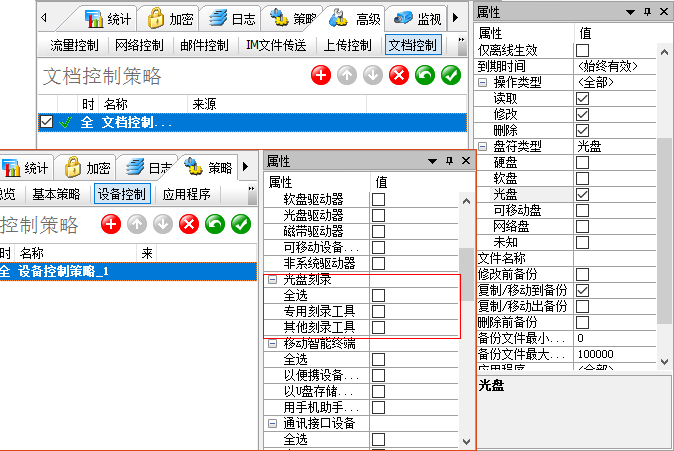Image resolution: width=674 pixels, height=451 pixels.
Task: Select 设备控制策略_1 list row
Action: point(128,271)
